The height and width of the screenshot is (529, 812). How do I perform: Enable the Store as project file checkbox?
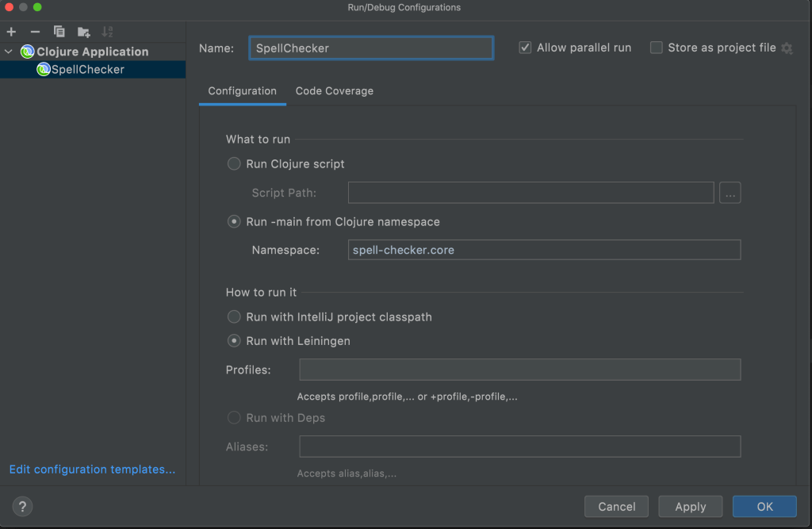(x=656, y=48)
